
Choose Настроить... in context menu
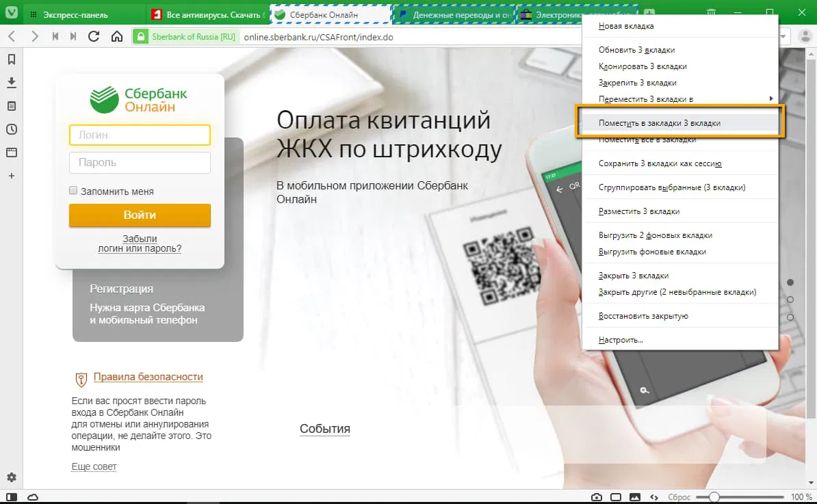tap(680, 340)
